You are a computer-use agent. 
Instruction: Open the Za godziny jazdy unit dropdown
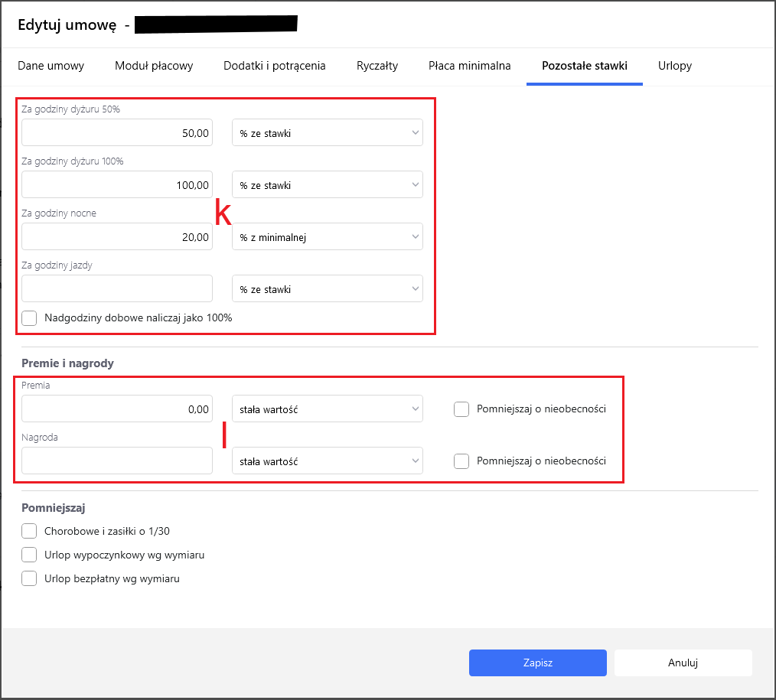click(327, 289)
